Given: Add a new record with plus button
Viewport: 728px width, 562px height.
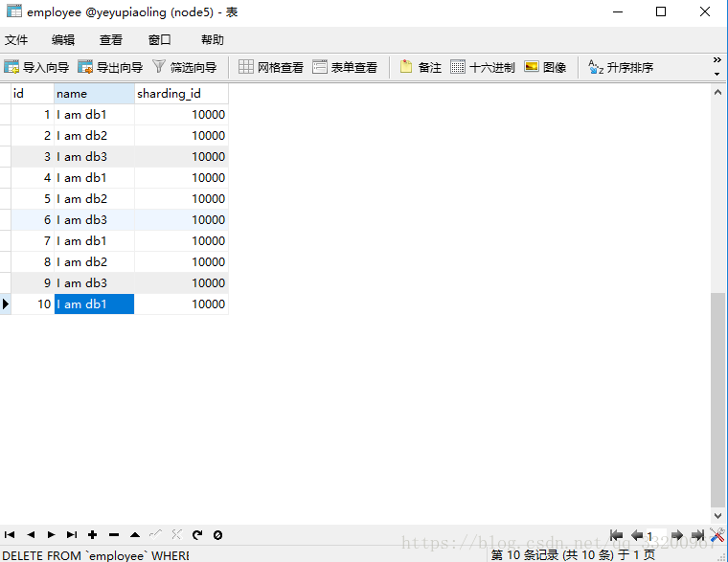Looking at the screenshot, I should [x=93, y=535].
